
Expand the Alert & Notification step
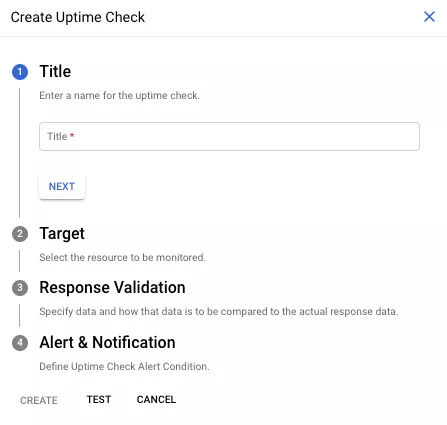coord(107,342)
